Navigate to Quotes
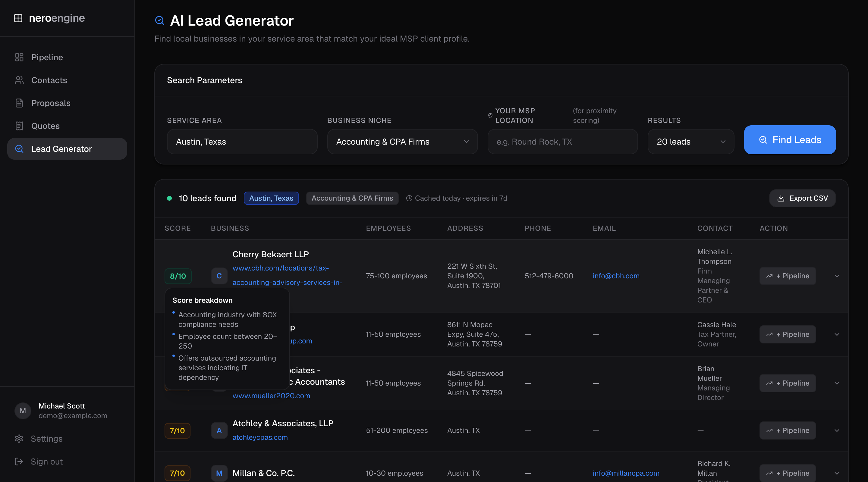The height and width of the screenshot is (482, 868). 67,126
